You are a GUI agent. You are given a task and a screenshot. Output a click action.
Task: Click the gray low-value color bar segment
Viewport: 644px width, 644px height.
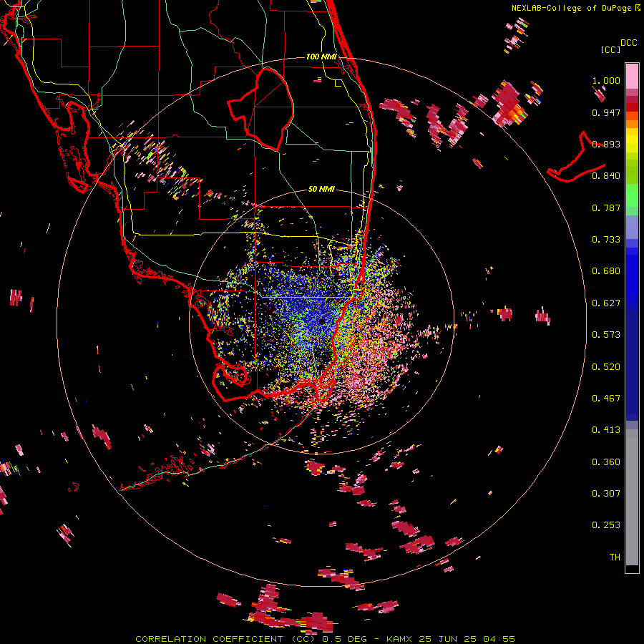(632, 497)
